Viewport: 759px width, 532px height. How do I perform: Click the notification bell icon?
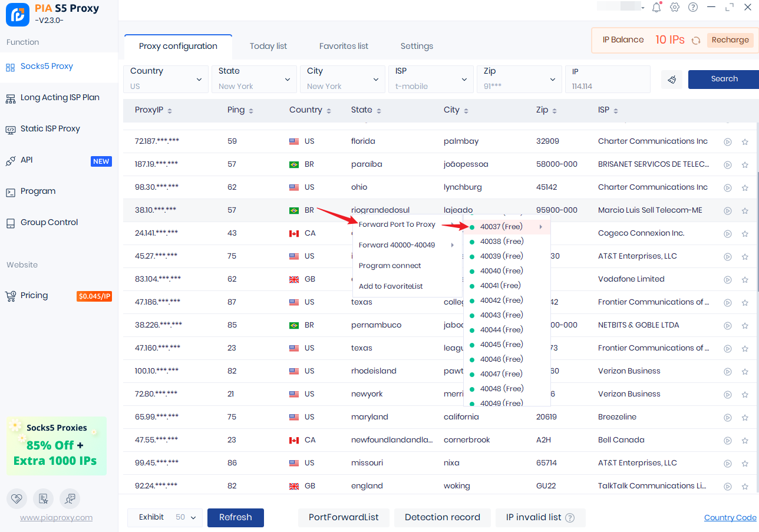656,7
